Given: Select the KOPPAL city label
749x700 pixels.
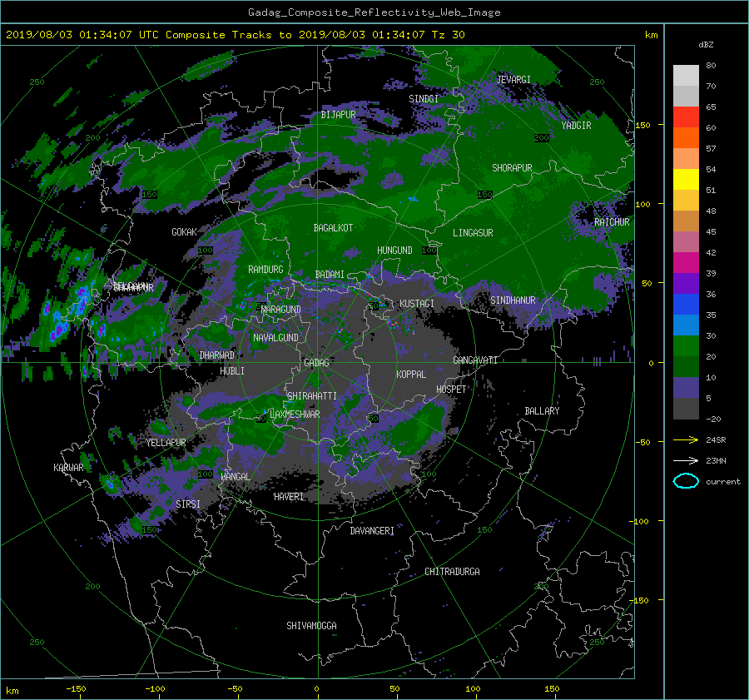Looking at the screenshot, I should pos(411,374).
